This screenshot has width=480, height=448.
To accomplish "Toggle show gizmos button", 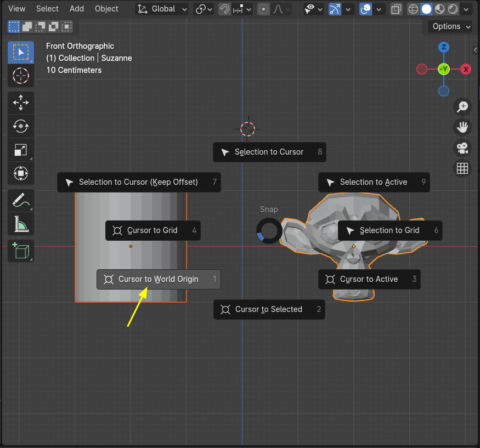I will tap(335, 9).
